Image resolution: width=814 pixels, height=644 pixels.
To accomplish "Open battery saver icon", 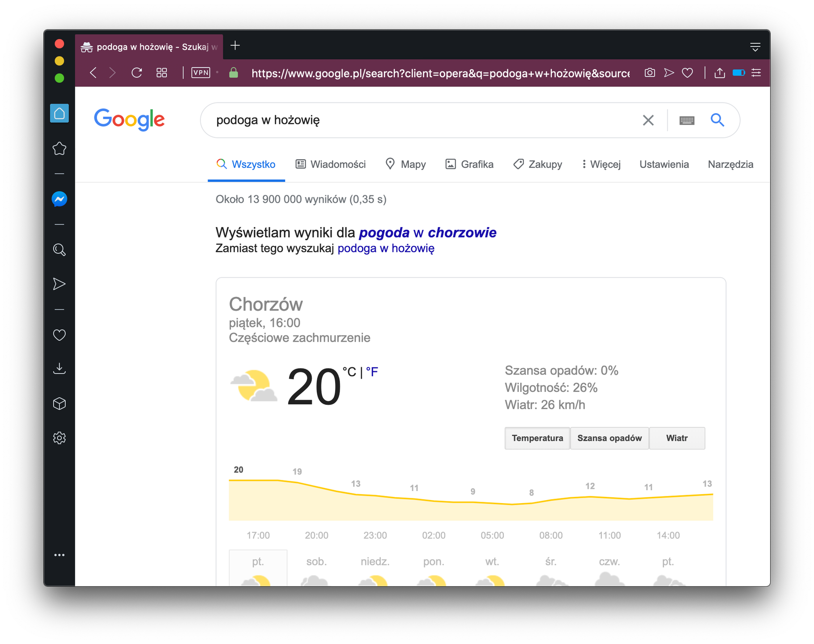I will point(739,72).
